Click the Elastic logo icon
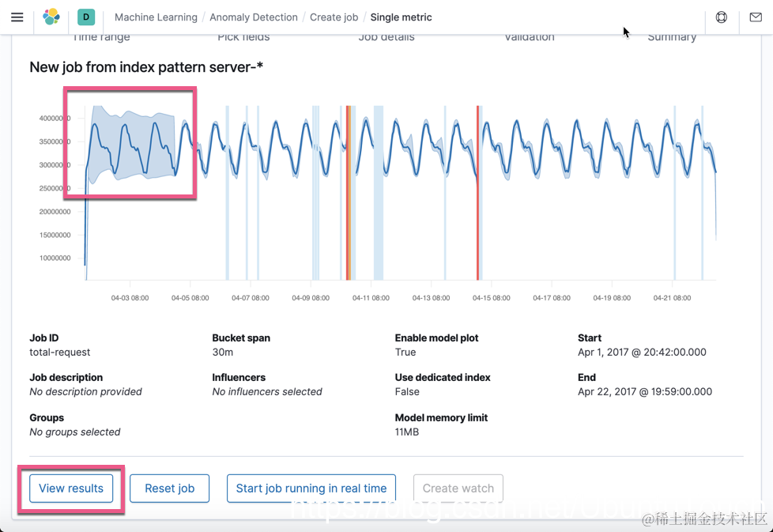The image size is (773, 532). click(x=51, y=17)
